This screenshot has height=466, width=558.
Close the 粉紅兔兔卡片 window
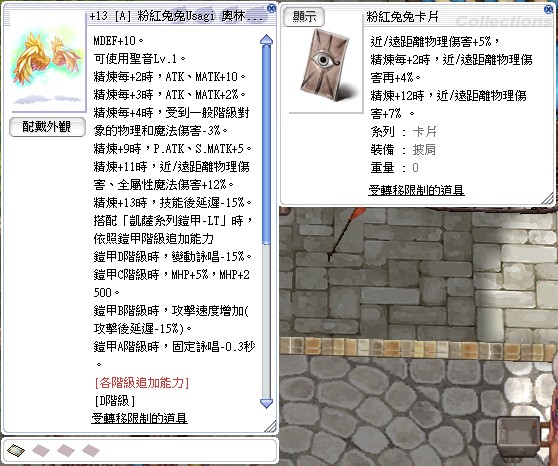[x=549, y=10]
